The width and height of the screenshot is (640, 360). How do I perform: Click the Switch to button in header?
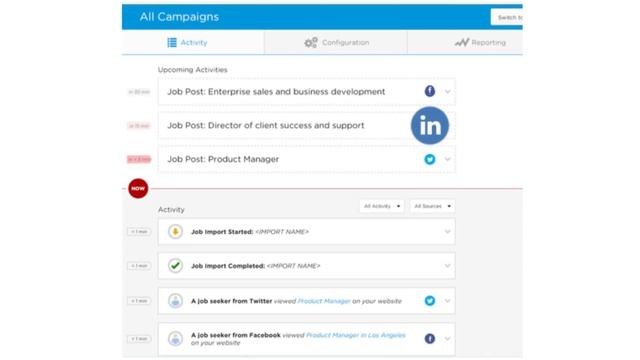point(507,18)
